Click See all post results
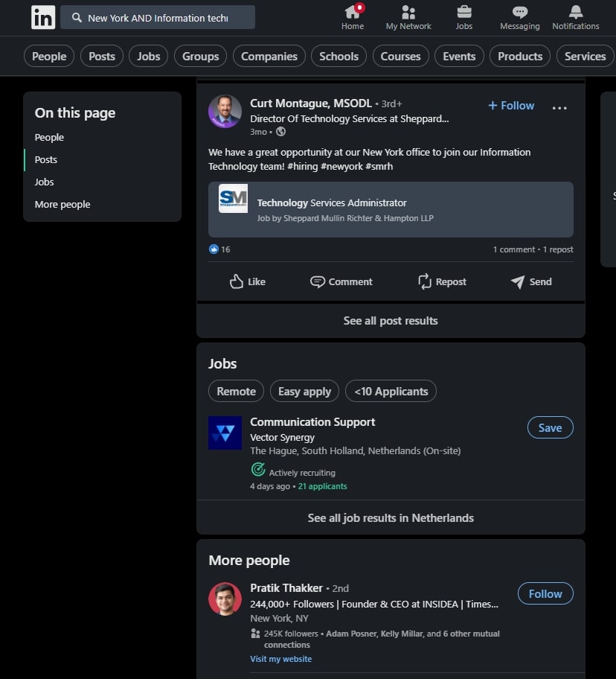 click(391, 321)
